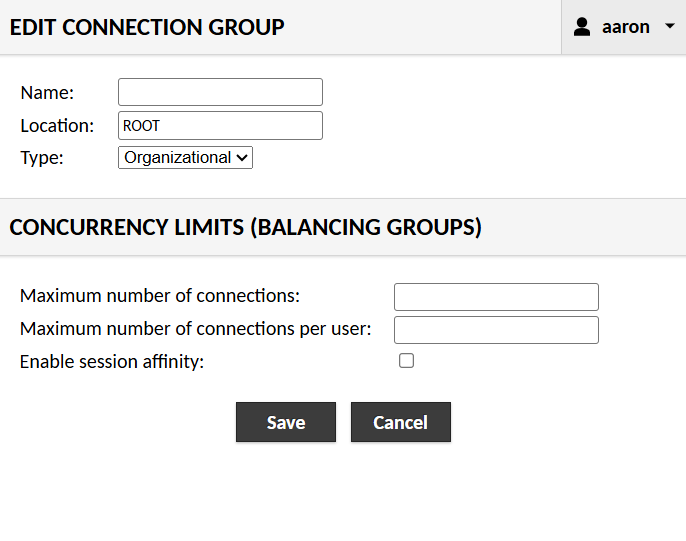
Task: Click the chevron on the Organizational select
Action: (242, 157)
